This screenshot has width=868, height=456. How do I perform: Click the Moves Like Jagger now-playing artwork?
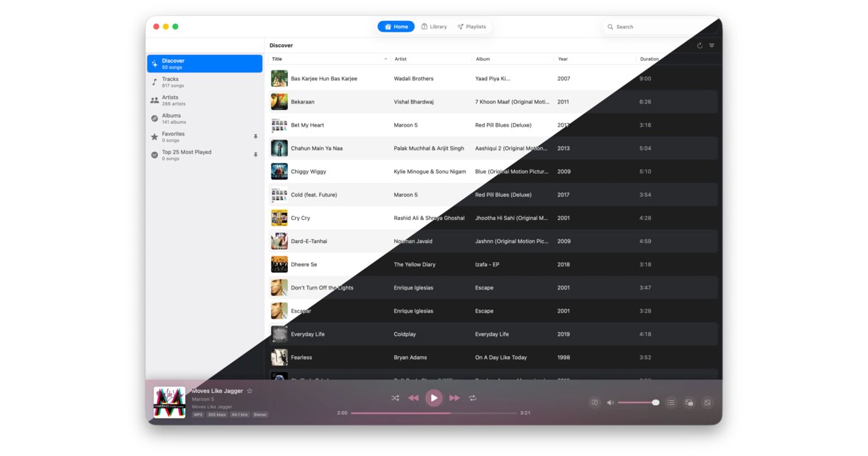(169, 402)
